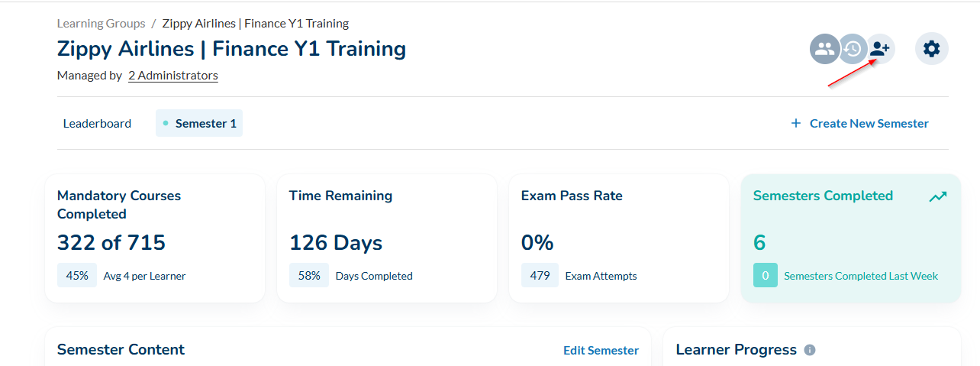The width and height of the screenshot is (980, 366).
Task: Click the Exam Pass Rate card title
Action: (x=572, y=196)
